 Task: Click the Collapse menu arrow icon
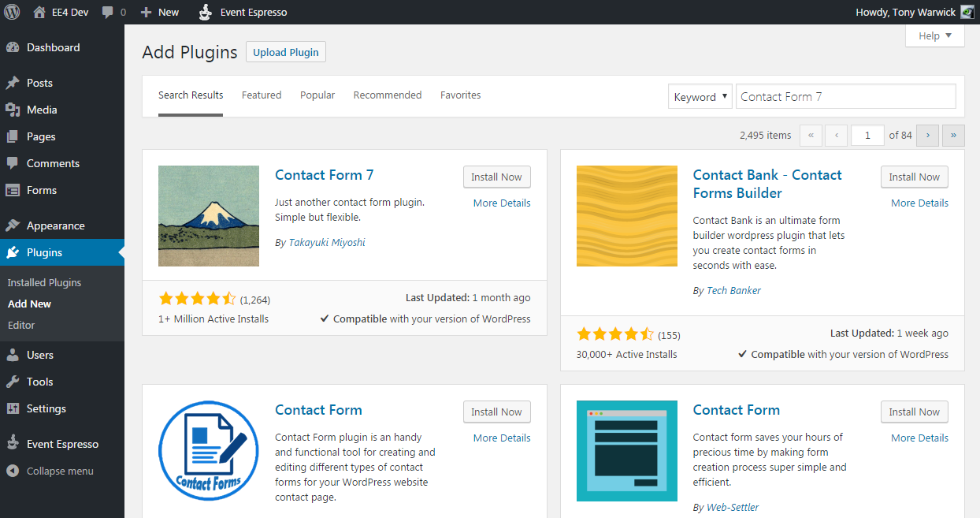(13, 471)
